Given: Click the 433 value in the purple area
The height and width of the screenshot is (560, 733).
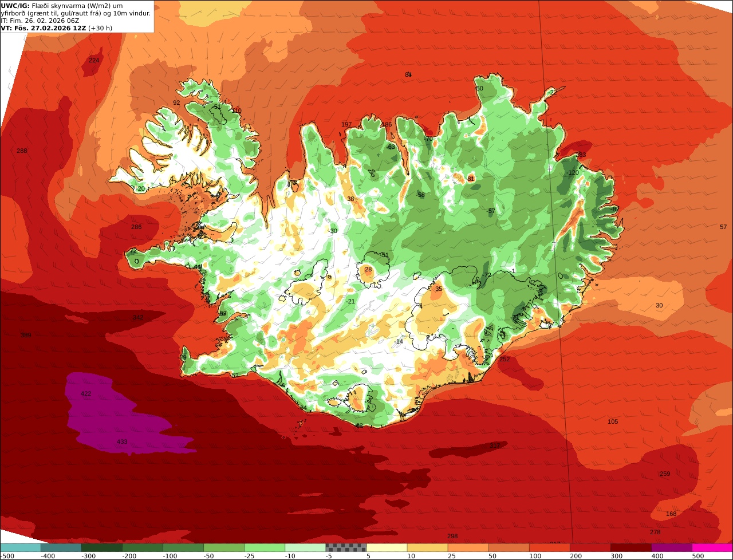Looking at the screenshot, I should coord(122,442).
